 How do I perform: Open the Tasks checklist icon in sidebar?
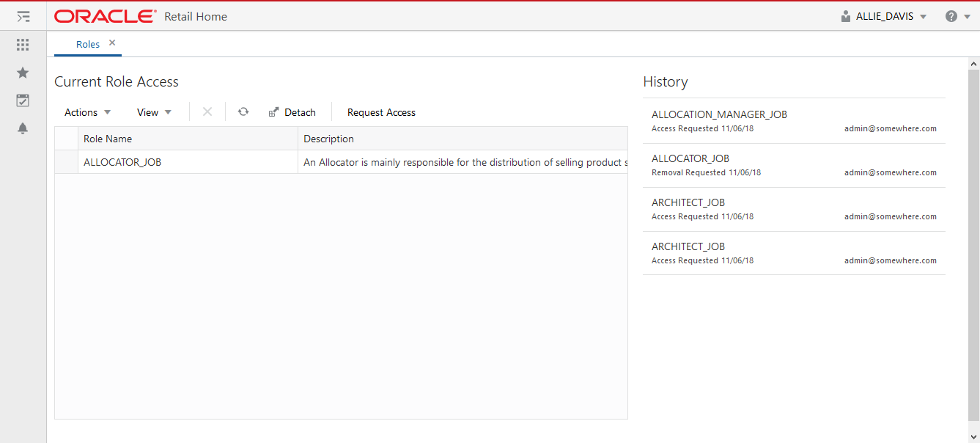tap(23, 100)
